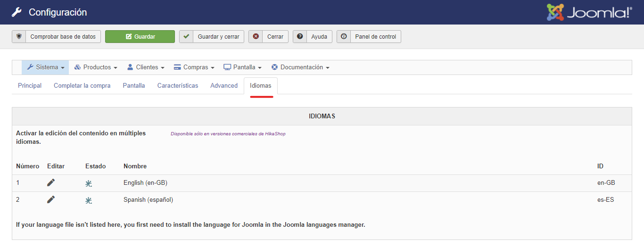Open the Sistema dropdown menu
The image size is (644, 248).
(x=45, y=67)
